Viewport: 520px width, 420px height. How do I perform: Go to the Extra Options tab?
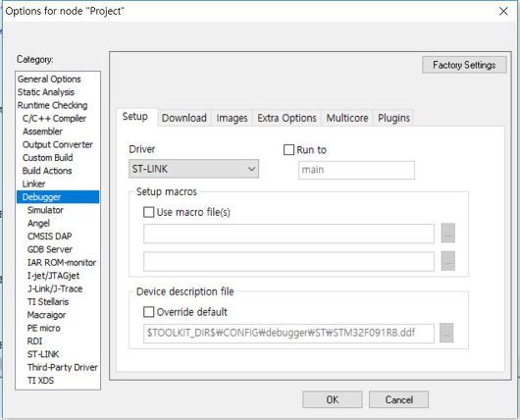click(x=286, y=118)
